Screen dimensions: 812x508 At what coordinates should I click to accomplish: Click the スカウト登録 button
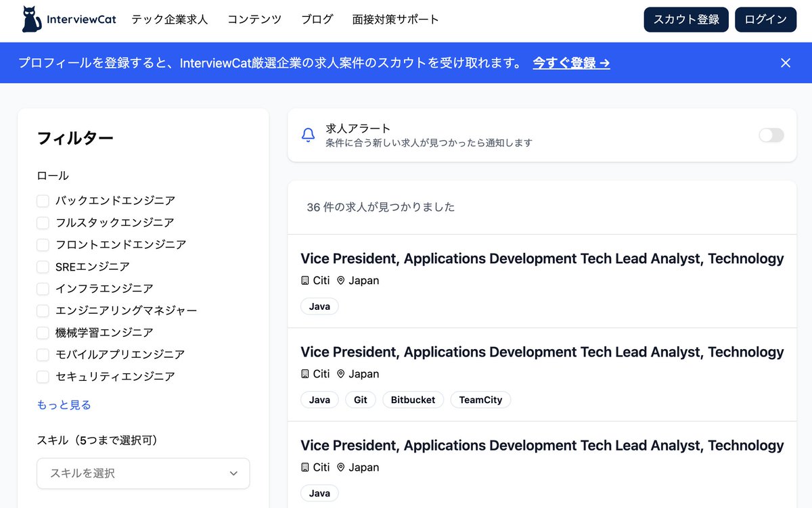pos(686,20)
